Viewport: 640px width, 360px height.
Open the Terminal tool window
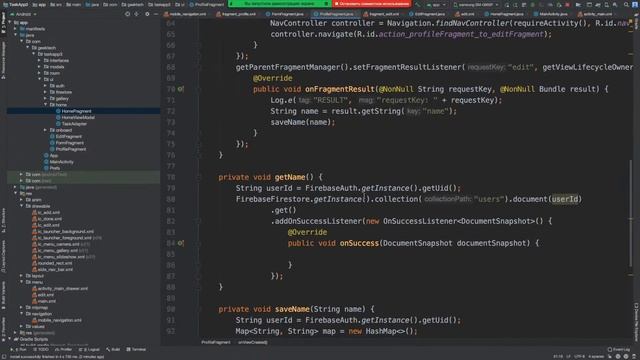(x=136, y=350)
